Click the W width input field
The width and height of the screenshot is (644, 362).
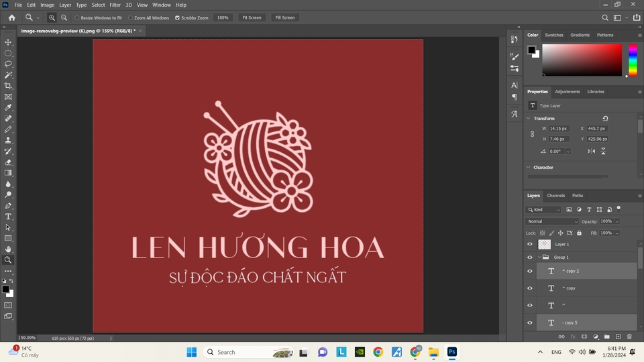click(559, 129)
